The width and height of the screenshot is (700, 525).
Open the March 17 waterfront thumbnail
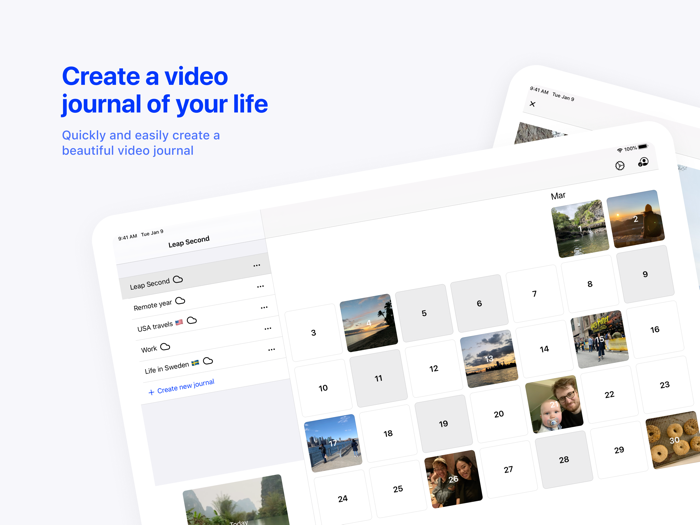[333, 443]
